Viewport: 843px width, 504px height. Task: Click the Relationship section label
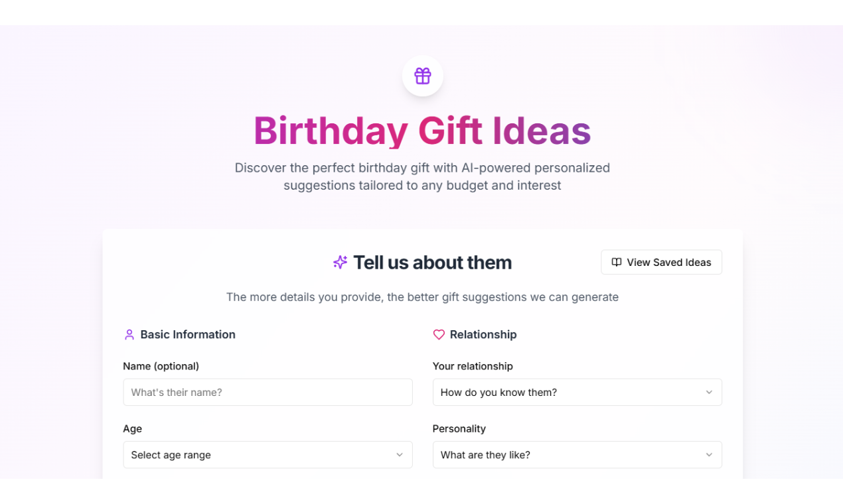click(x=483, y=334)
